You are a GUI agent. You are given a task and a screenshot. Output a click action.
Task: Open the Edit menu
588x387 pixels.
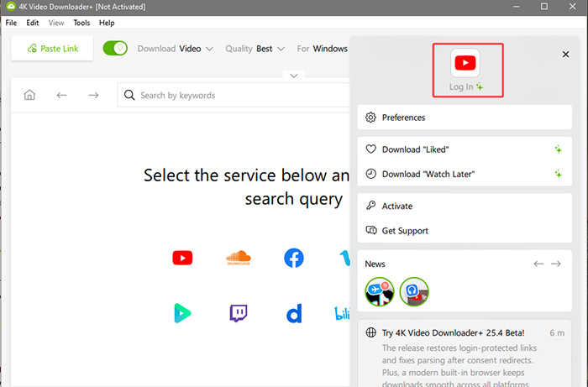(32, 23)
